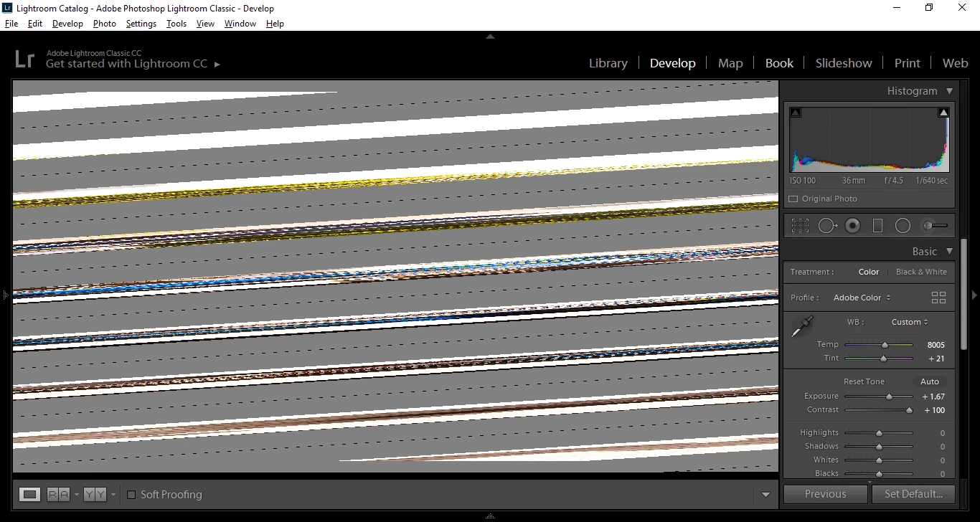Show the left panel via edge arrow
The width and height of the screenshot is (980, 522).
(4, 295)
